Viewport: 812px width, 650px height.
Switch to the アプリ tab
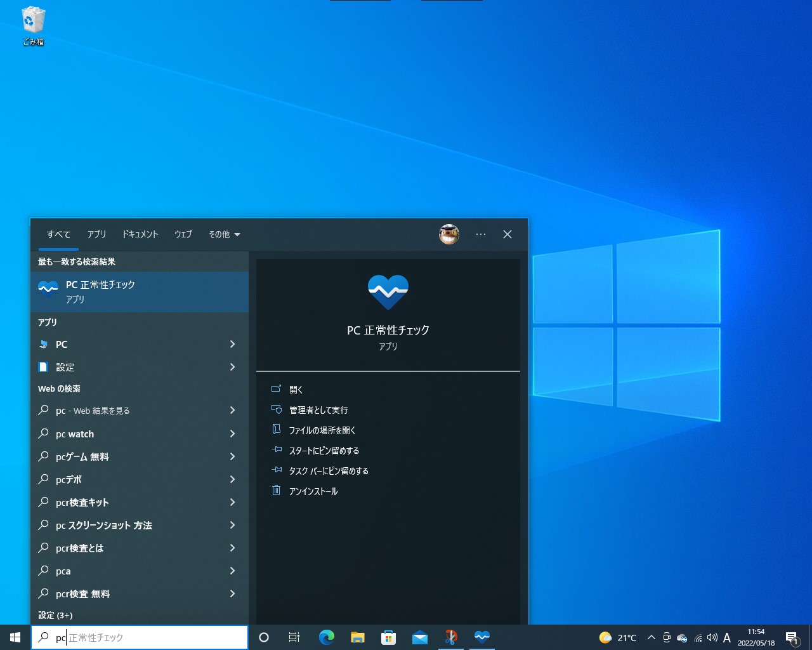96,234
